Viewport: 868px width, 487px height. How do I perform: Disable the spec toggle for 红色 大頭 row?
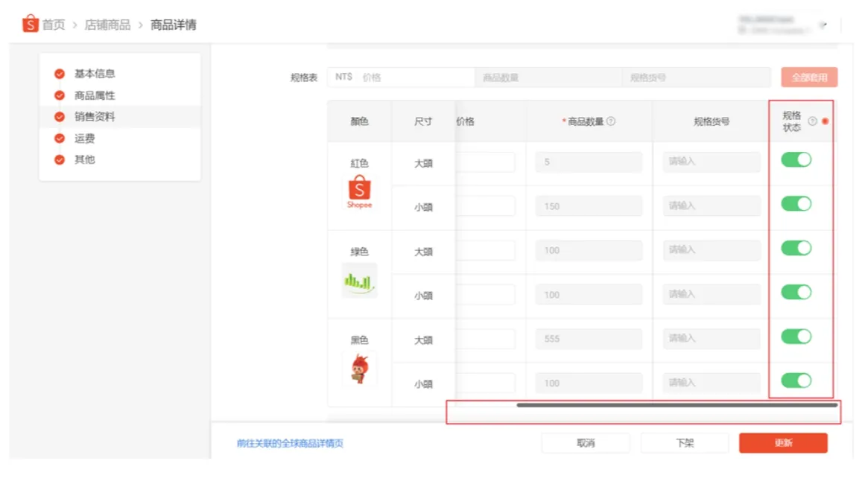pyautogui.click(x=796, y=159)
